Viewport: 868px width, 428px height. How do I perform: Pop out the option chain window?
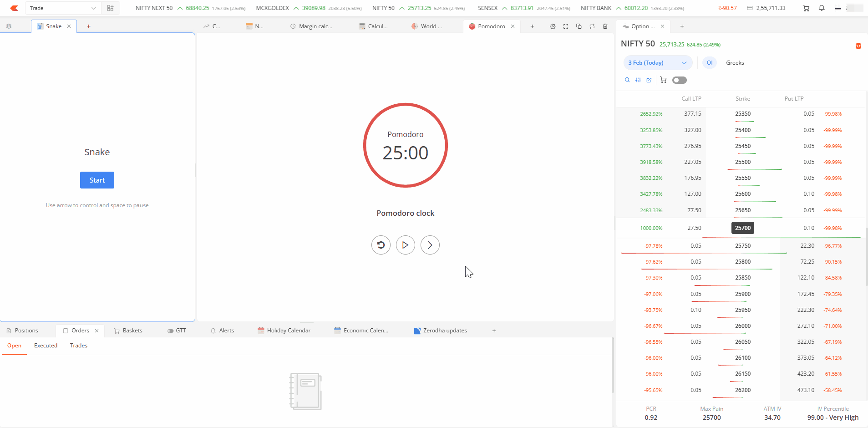[x=648, y=80]
